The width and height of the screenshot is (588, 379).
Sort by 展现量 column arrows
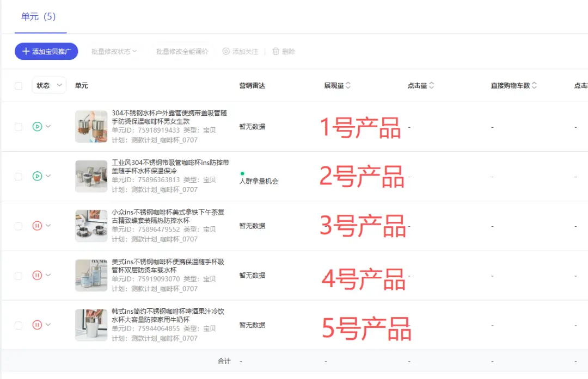(348, 85)
